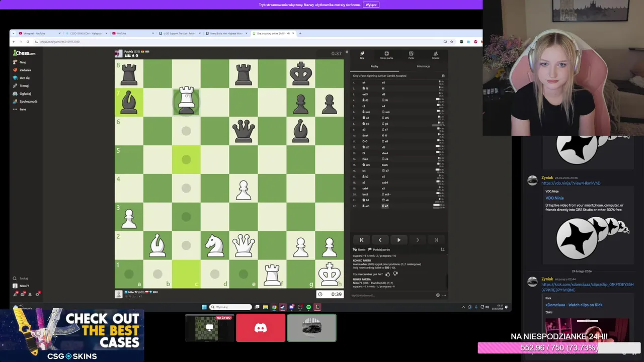
Task: Give a thumbs up for fair play
Action: click(x=387, y=274)
